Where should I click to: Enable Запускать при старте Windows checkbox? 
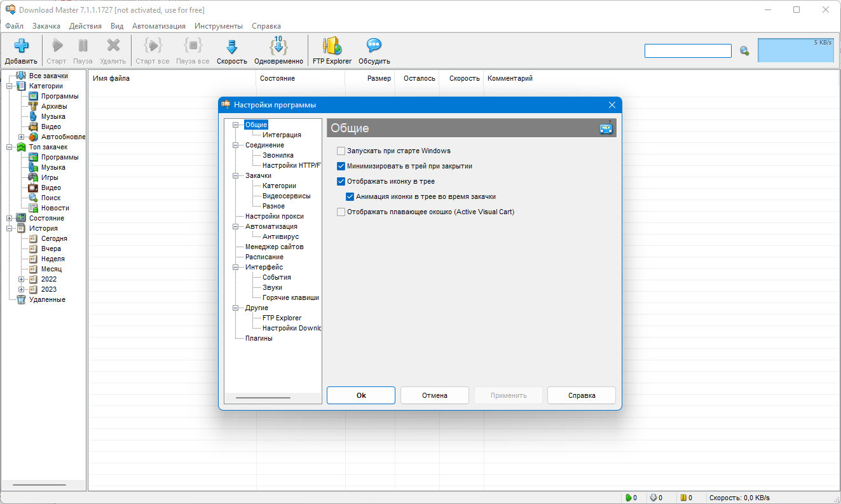click(341, 151)
